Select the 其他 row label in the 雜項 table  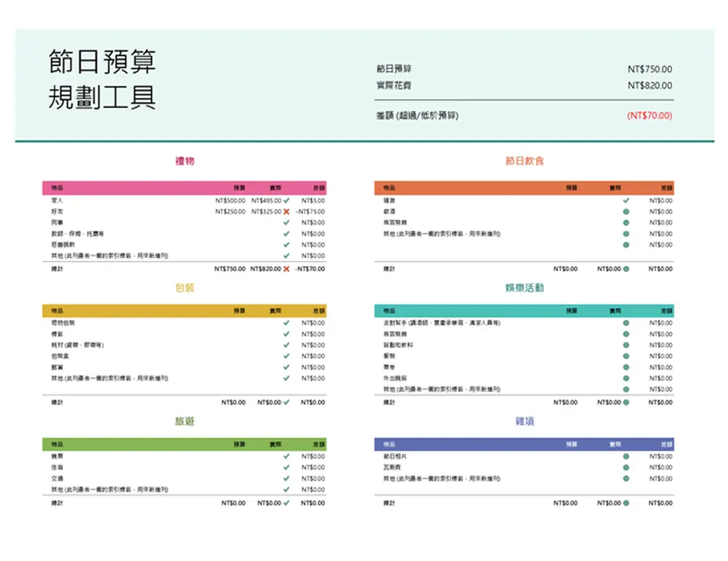pyautogui.click(x=442, y=479)
